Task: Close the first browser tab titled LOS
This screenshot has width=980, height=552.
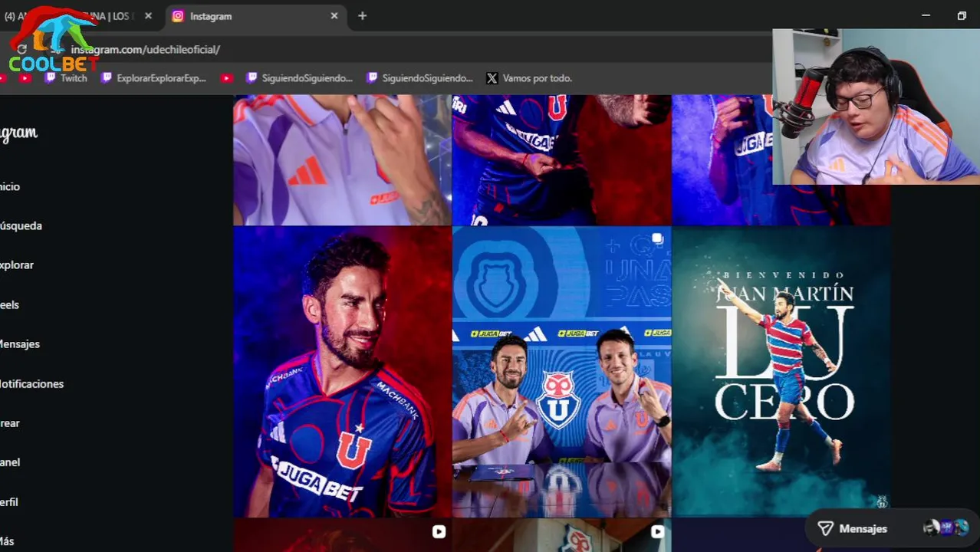Action: [148, 15]
